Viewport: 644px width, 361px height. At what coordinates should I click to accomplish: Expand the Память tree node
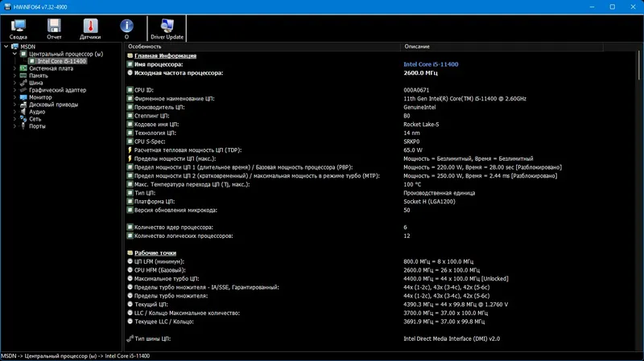point(14,76)
